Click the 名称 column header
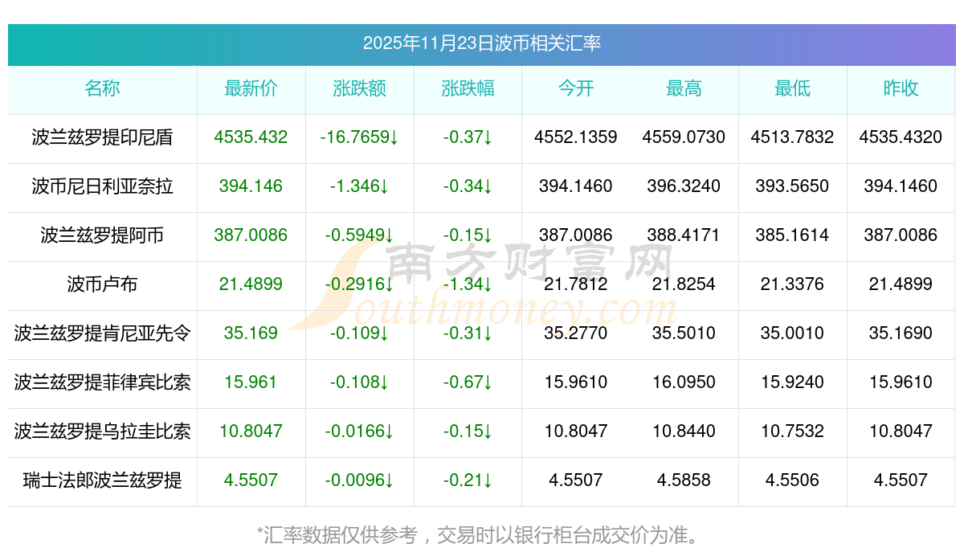The width and height of the screenshot is (964, 560). (x=102, y=89)
